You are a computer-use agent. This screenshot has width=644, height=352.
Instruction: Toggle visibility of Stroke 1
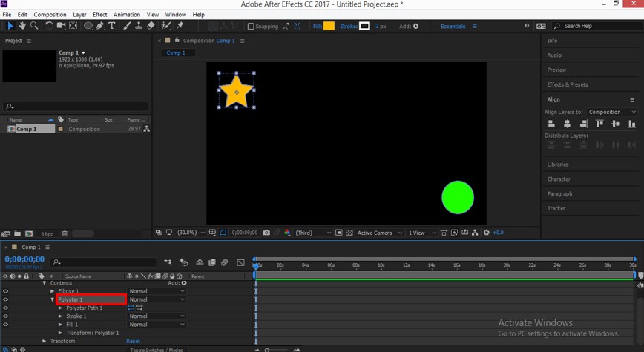point(5,316)
